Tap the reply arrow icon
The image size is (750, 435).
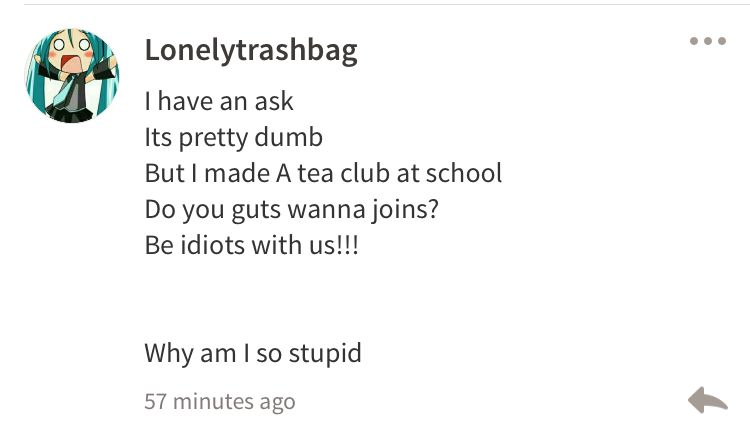(x=708, y=400)
